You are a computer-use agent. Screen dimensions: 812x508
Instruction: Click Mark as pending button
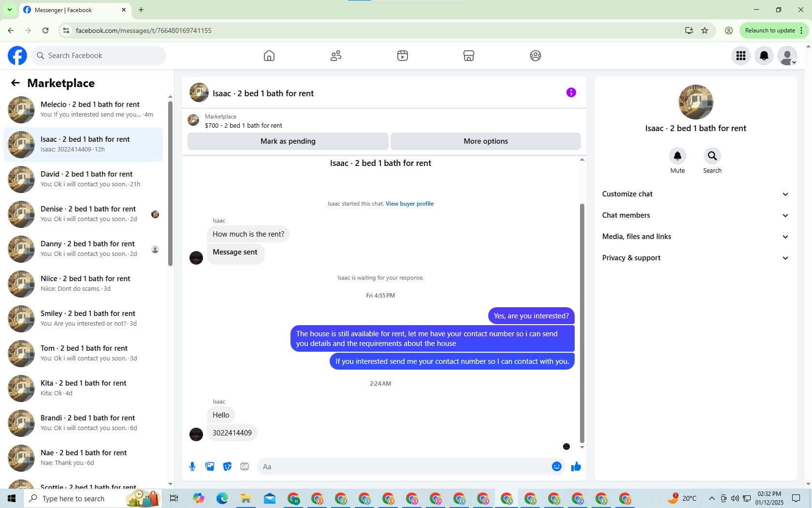[x=288, y=141]
